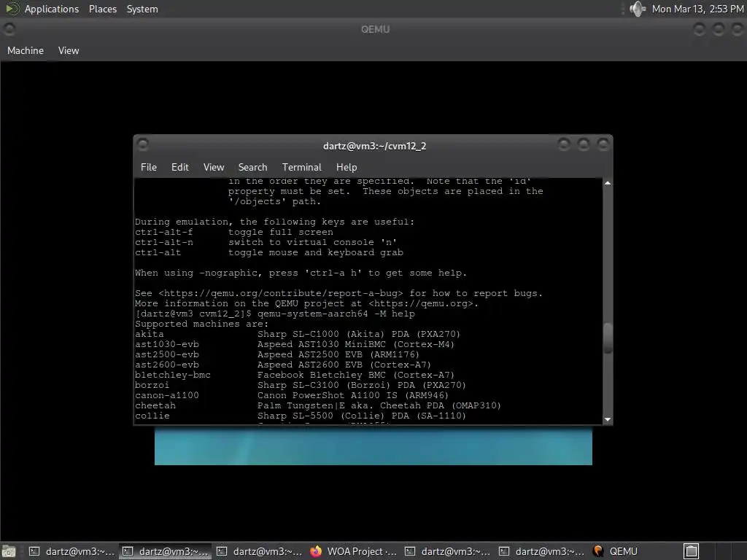Open the File menu in terminal window

149,167
